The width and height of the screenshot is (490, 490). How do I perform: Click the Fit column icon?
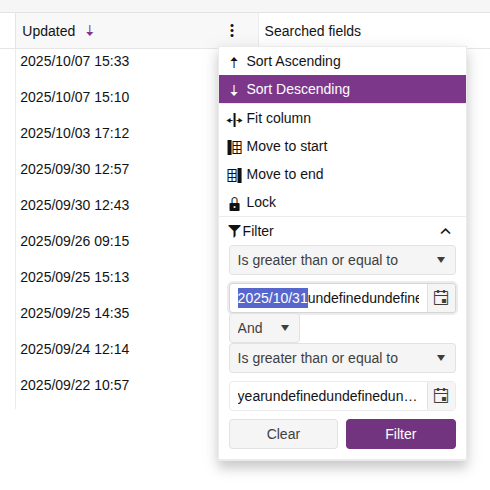(234, 120)
